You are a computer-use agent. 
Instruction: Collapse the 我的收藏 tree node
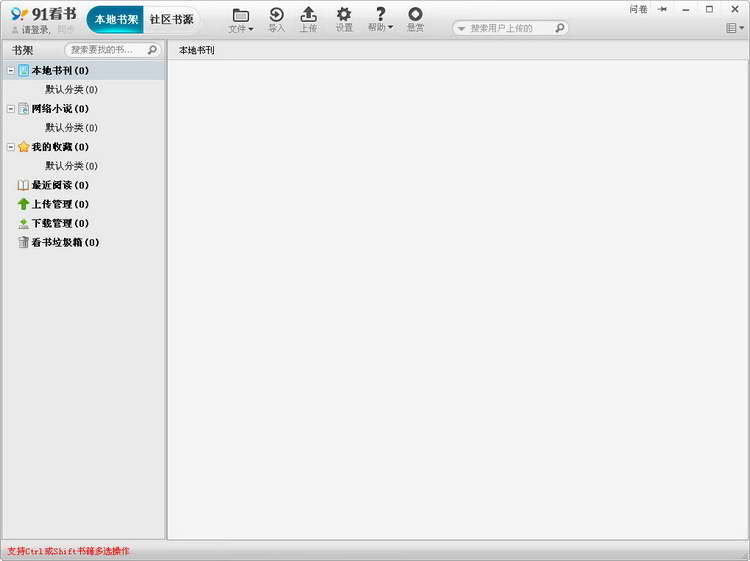[11, 147]
